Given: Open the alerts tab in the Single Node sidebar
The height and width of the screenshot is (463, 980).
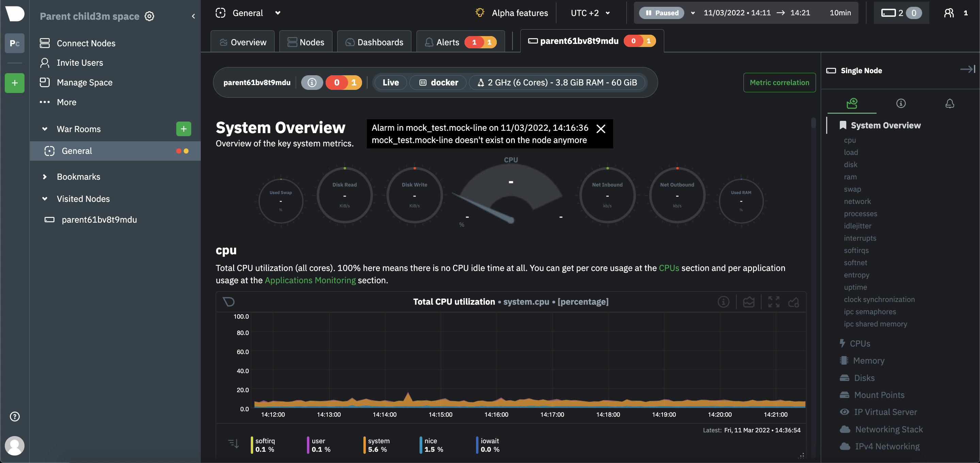Looking at the screenshot, I should (950, 103).
